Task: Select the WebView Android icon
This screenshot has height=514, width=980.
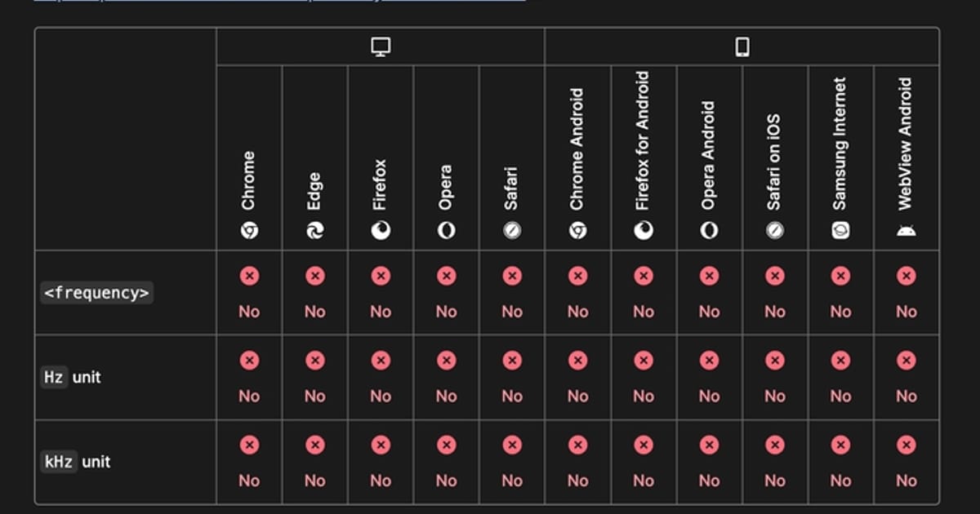Action: pos(906,230)
